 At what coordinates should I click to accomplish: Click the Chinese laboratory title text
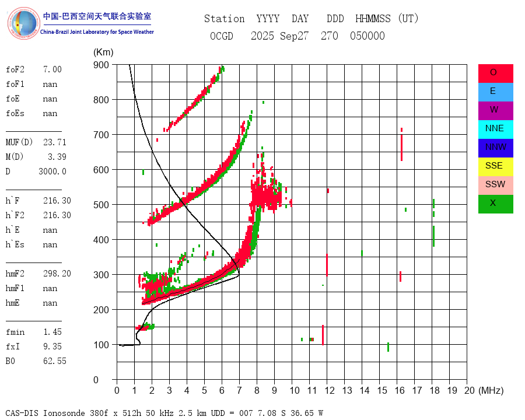tap(97, 16)
